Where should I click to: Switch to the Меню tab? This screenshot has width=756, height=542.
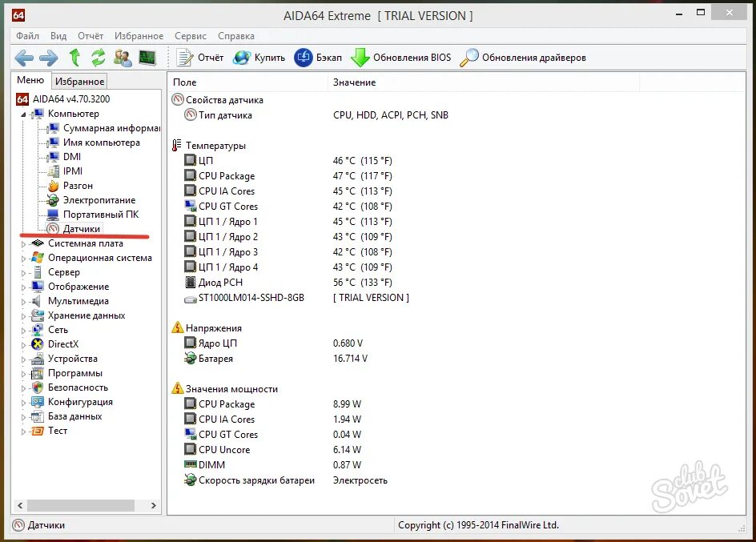pyautogui.click(x=30, y=80)
